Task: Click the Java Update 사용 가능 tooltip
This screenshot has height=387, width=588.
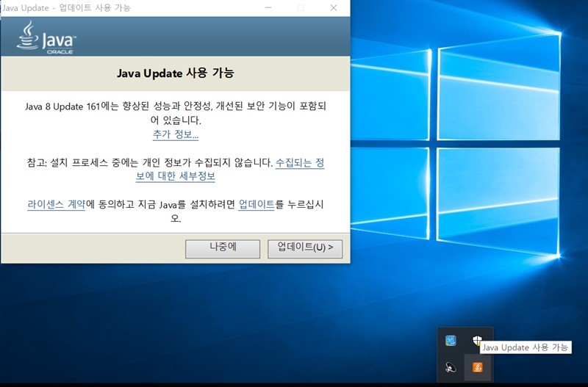Action: coord(525,347)
